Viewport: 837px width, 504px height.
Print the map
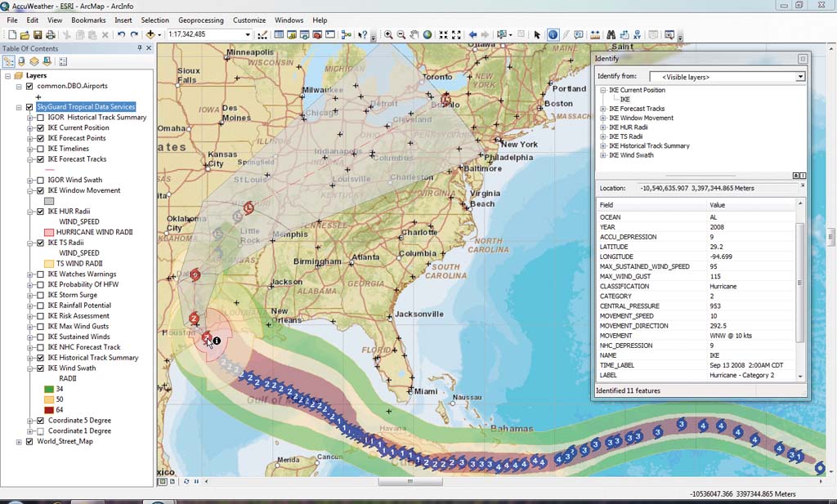click(50, 34)
